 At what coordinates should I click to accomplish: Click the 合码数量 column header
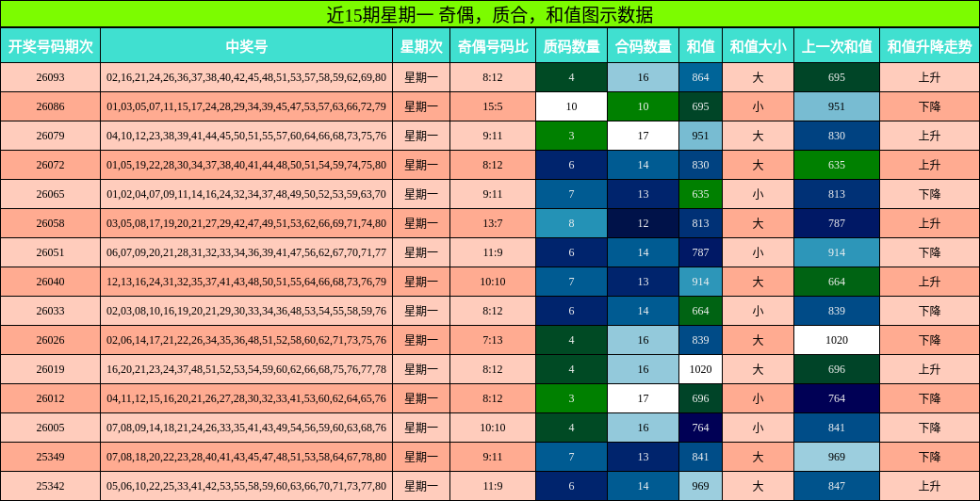[643, 45]
